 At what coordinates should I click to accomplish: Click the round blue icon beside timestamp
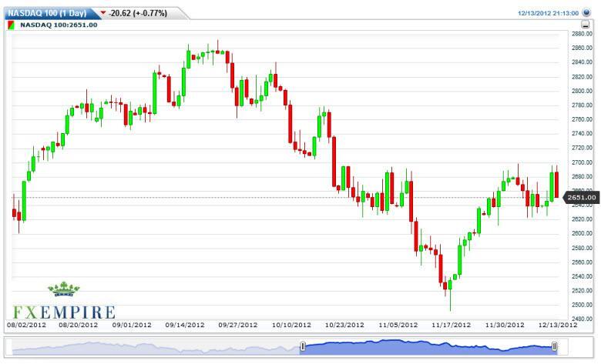coord(586,13)
